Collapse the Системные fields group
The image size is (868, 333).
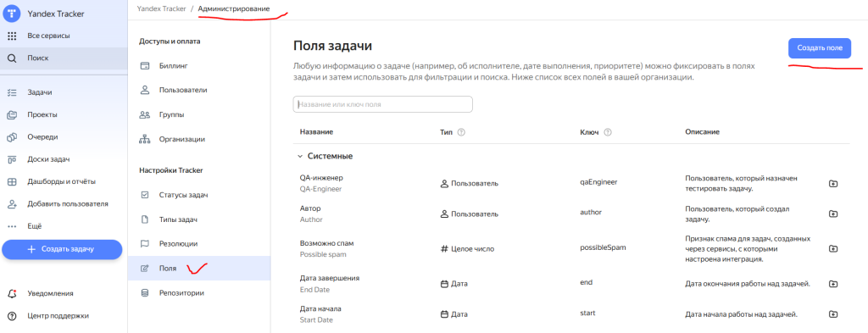click(x=299, y=157)
